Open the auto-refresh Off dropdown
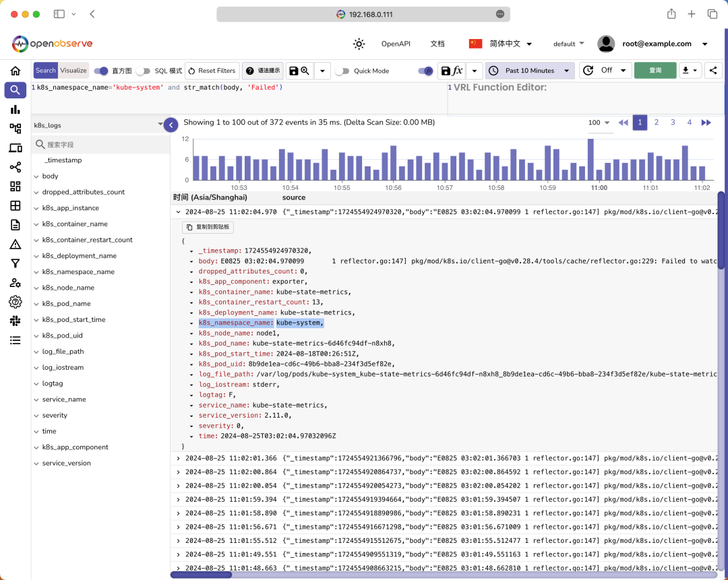Screen dimensions: 728x580 (x=605, y=71)
